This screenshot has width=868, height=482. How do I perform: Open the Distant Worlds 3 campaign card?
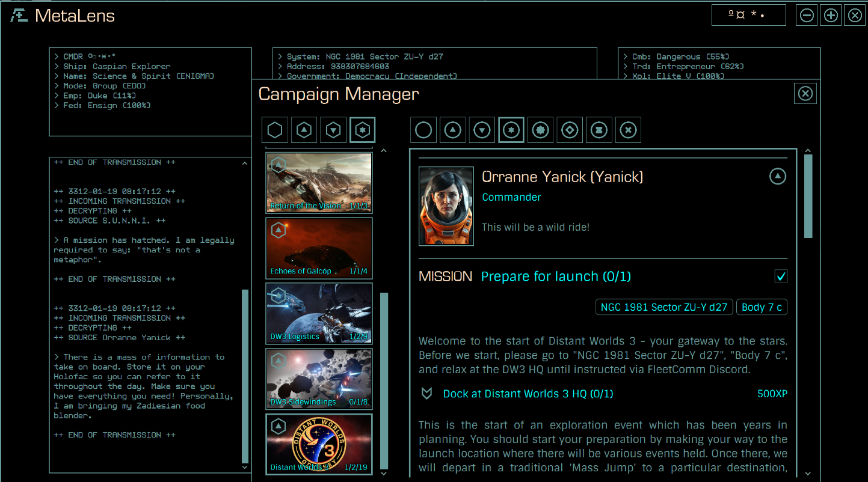pos(319,444)
